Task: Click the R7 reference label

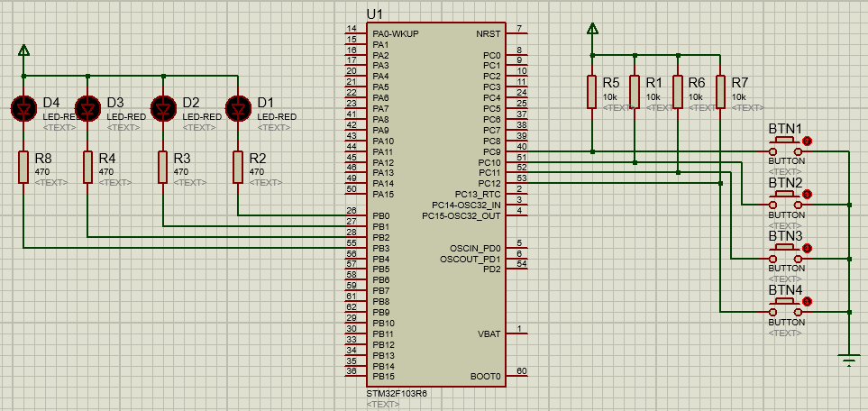Action: (x=740, y=83)
